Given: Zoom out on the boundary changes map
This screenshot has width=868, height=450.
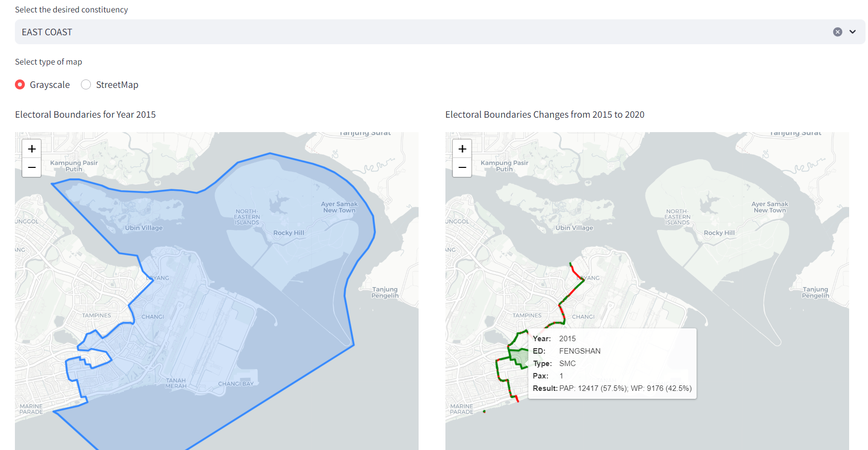Looking at the screenshot, I should 462,168.
